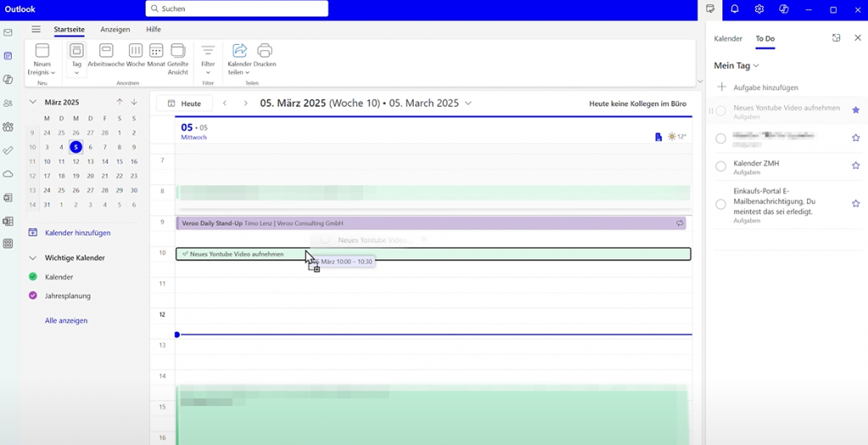This screenshot has height=445, width=868.
Task: Open OneDrive cloud icon in sidebar
Action: click(x=8, y=174)
